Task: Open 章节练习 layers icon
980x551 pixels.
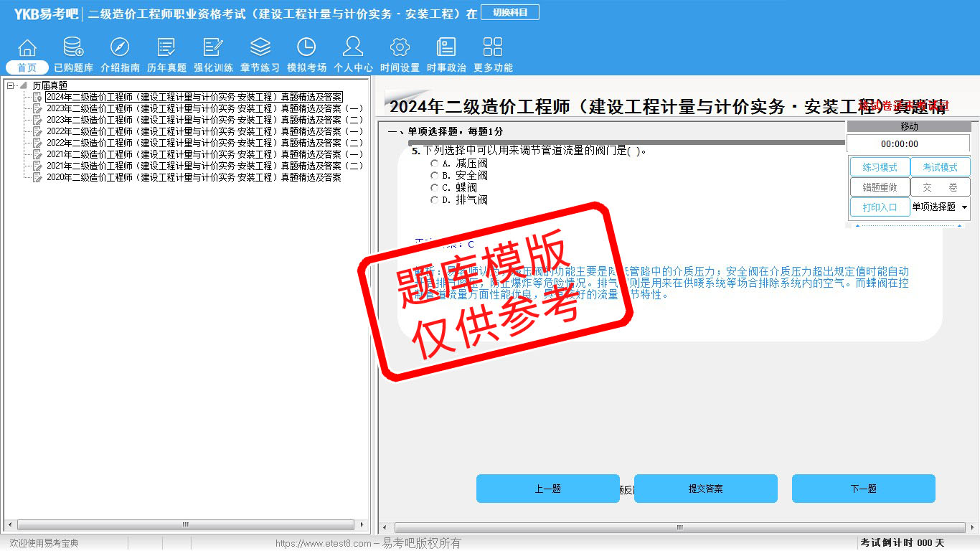Action: tap(260, 48)
